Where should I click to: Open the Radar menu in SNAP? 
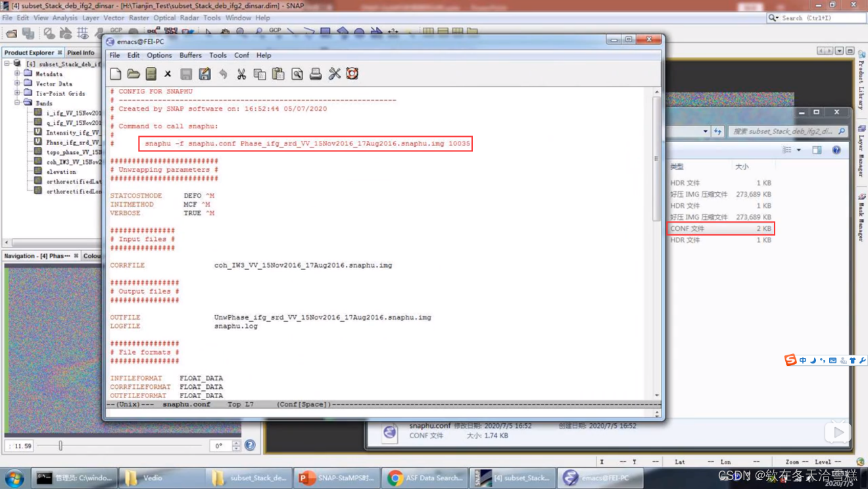pos(189,18)
